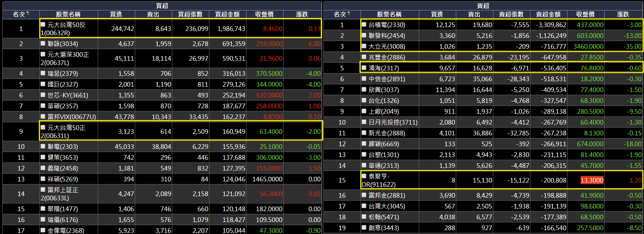Image resolution: width=644 pixels, height=234 pixels.
Task: Click the highlighted closing price 13.3000
Action: pyautogui.click(x=592, y=180)
